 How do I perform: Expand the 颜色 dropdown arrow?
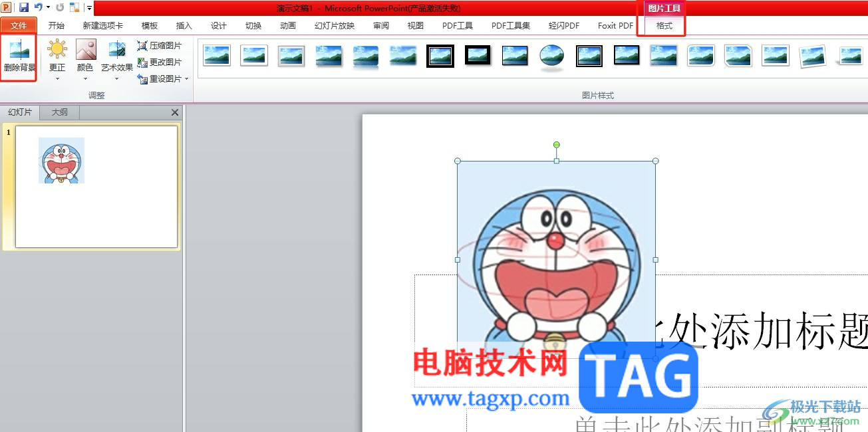86,78
